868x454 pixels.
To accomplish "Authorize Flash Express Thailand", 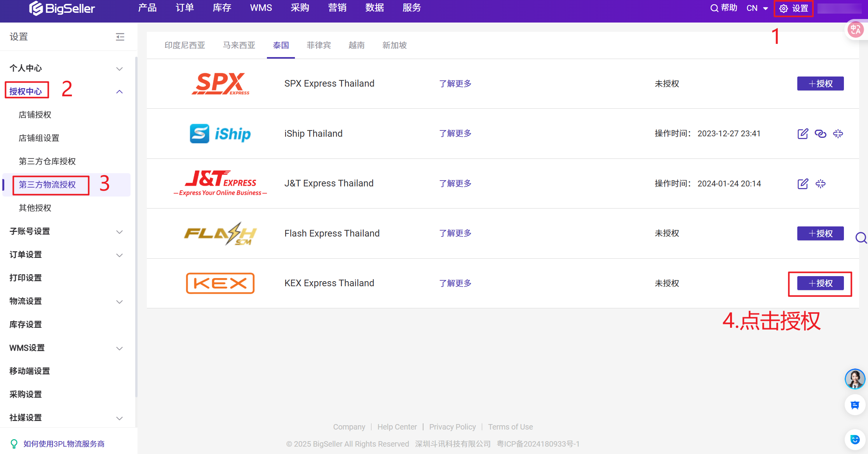I will (x=820, y=233).
